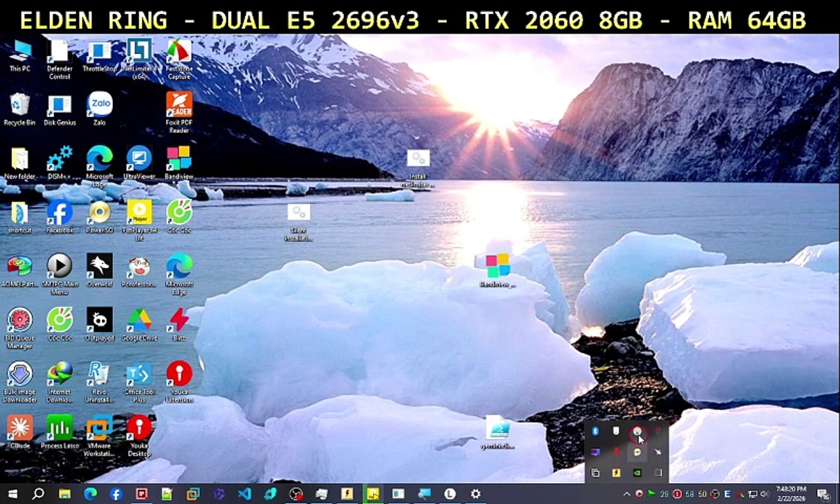Open the DISM++ gears shortcut
The width and height of the screenshot is (840, 504).
[59, 163]
